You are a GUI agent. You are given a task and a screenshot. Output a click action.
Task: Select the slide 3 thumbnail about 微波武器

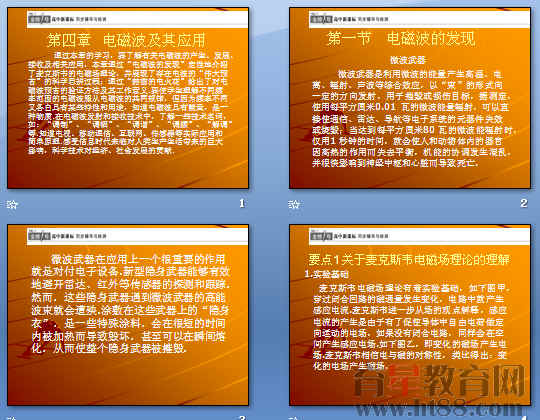[x=128, y=315]
